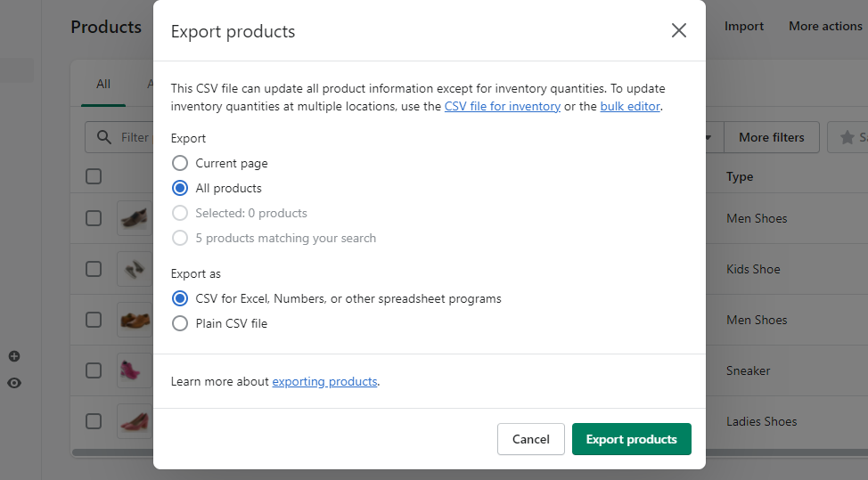
Task: Close the Export products dialog with X
Action: pyautogui.click(x=679, y=30)
